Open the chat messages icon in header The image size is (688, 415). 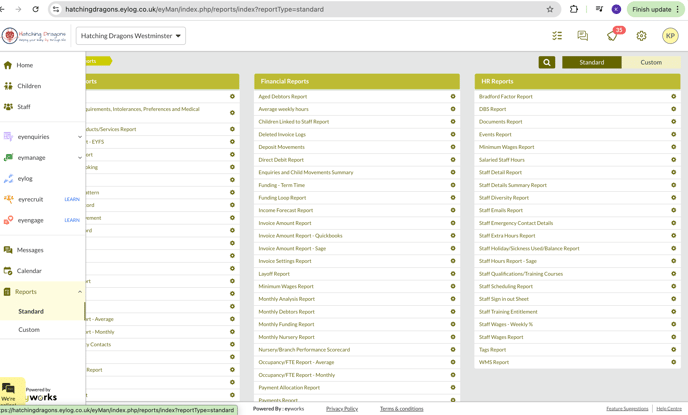point(583,36)
